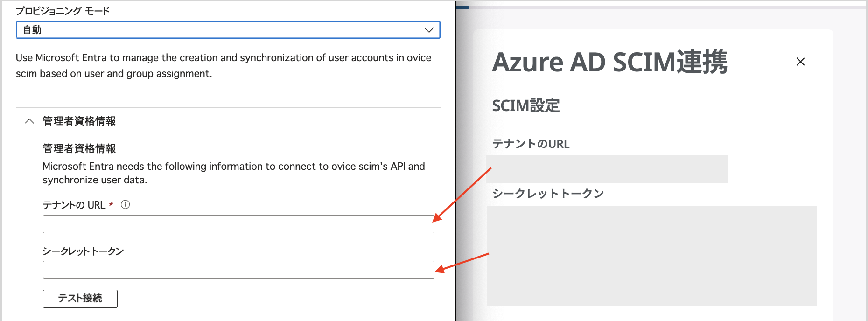
Task: Click the 'Use Microsoft Entra to manage' description text
Action: (x=224, y=65)
